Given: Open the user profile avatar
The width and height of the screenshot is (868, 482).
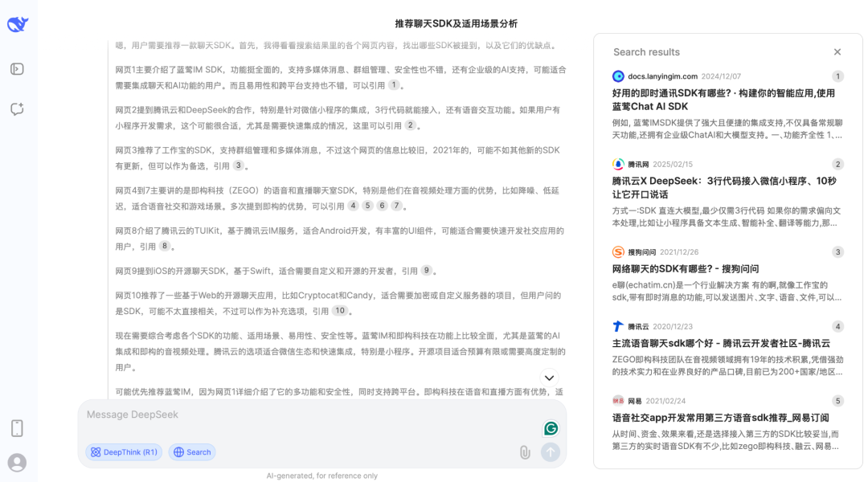Looking at the screenshot, I should point(17,463).
